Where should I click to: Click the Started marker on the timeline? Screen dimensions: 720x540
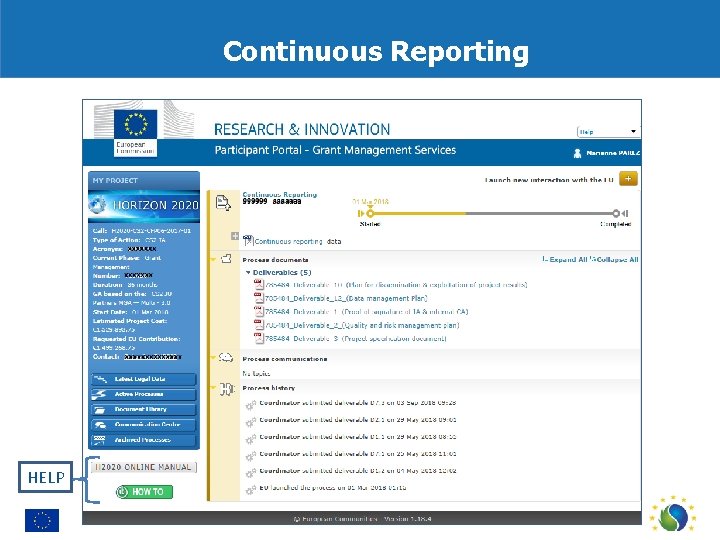[370, 213]
